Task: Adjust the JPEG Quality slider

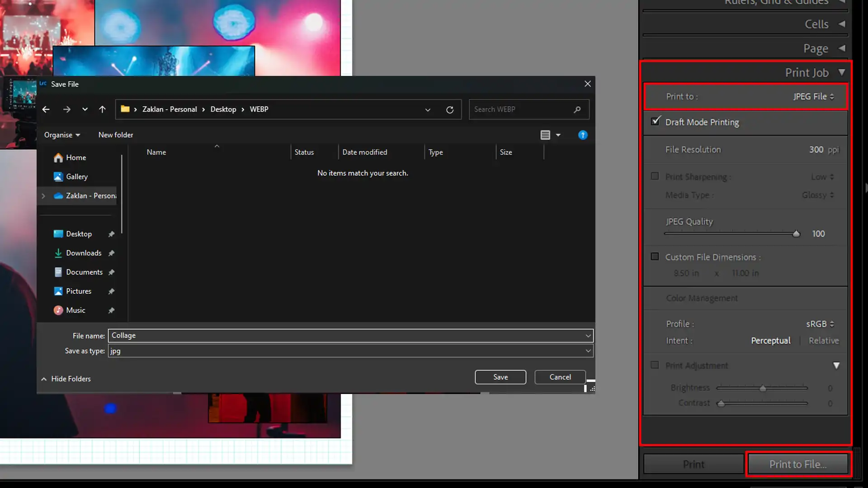Action: [796, 234]
